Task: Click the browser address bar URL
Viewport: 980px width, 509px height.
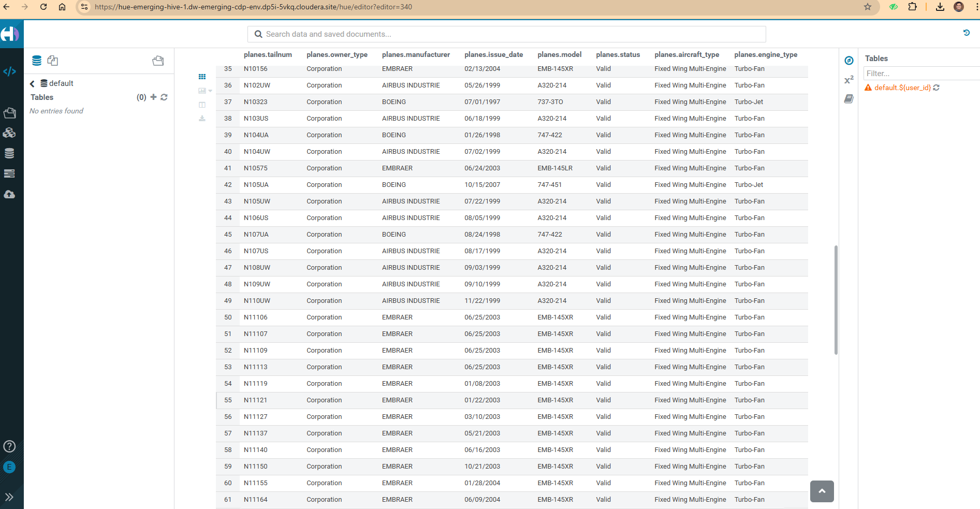Action: coord(253,7)
